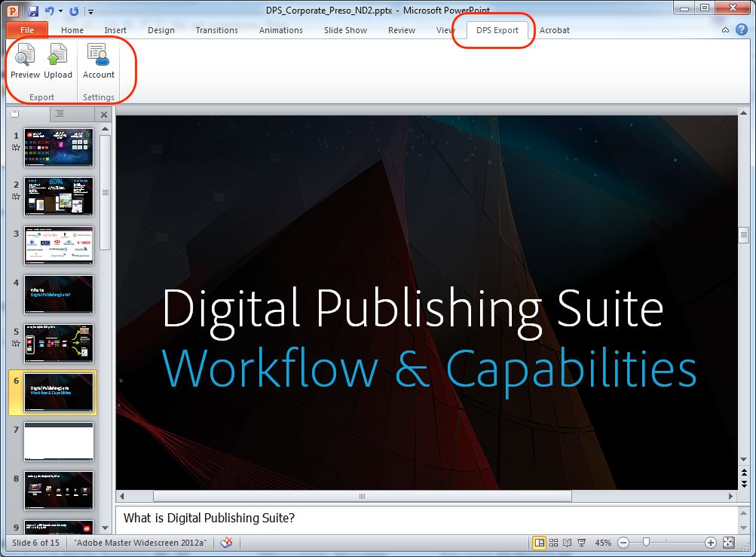Screen dimensions: 756x557
Task: Open the Account settings
Action: pyautogui.click(x=98, y=61)
